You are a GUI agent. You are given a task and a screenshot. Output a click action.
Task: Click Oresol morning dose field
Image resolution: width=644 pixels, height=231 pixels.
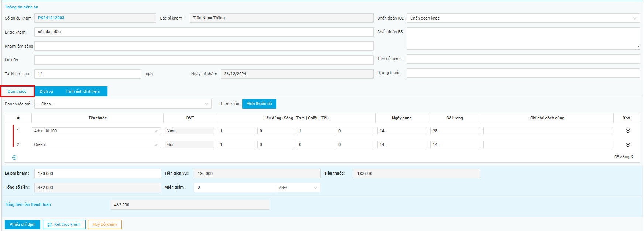tap(237, 145)
